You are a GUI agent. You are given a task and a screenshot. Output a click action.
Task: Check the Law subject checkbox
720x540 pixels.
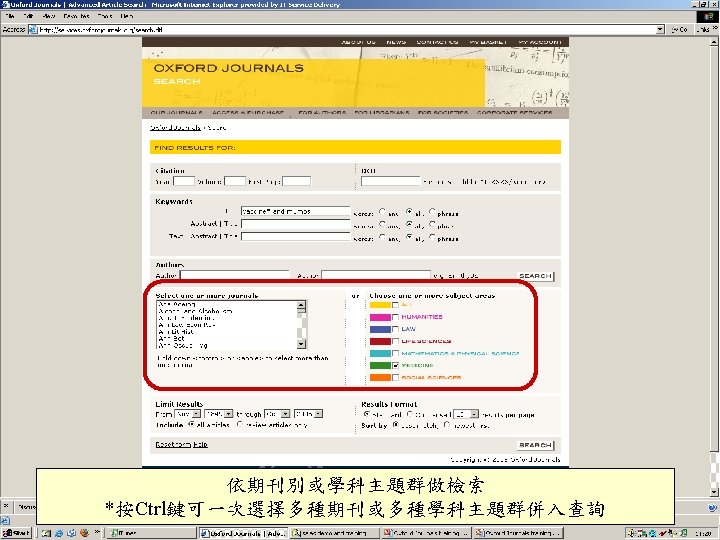395,329
